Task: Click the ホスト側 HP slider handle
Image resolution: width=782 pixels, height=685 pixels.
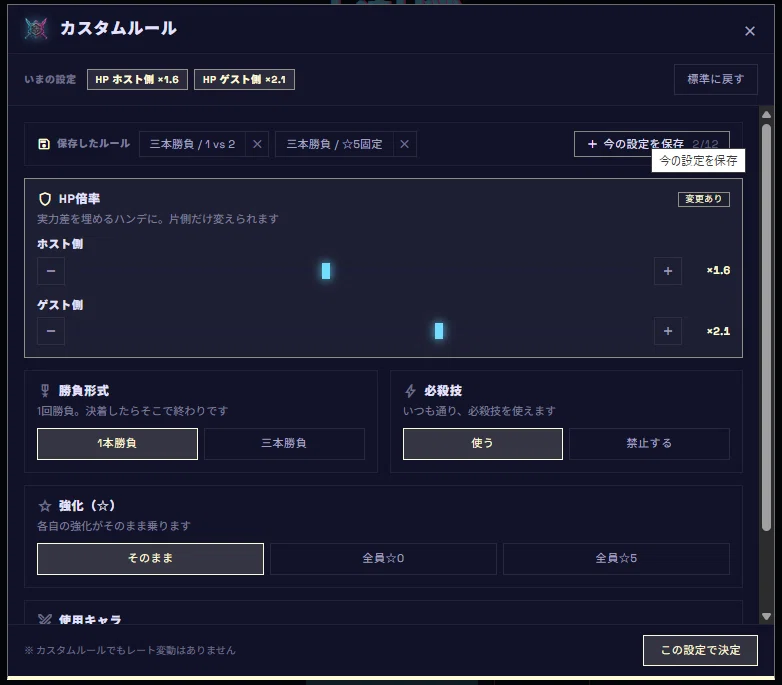Action: 326,271
